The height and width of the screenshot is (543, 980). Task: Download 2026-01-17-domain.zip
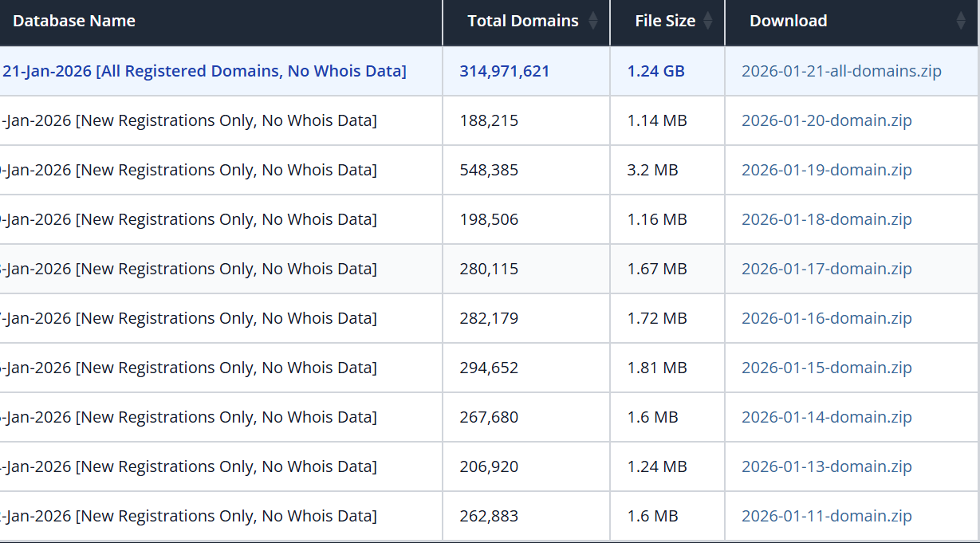pyautogui.click(x=827, y=269)
